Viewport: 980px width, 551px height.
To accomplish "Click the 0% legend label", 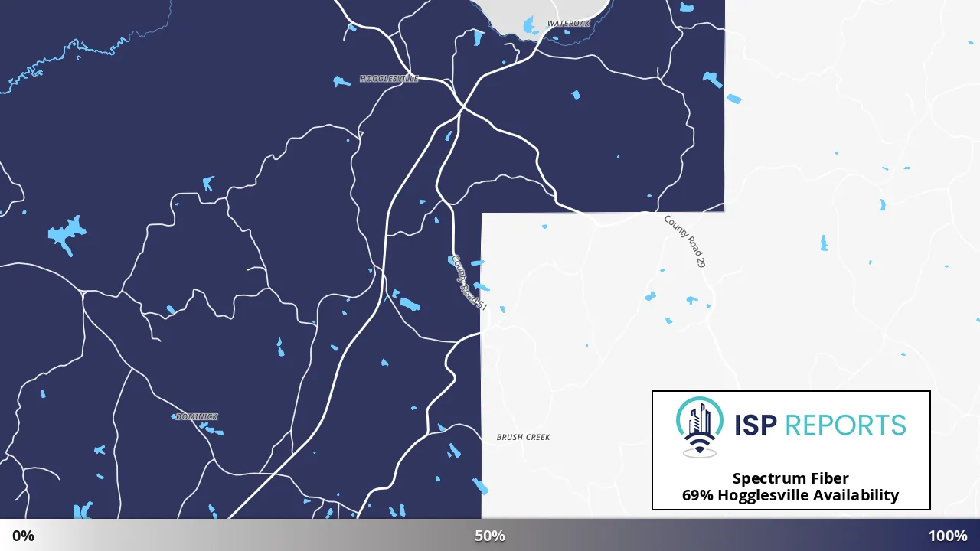I will tap(23, 536).
